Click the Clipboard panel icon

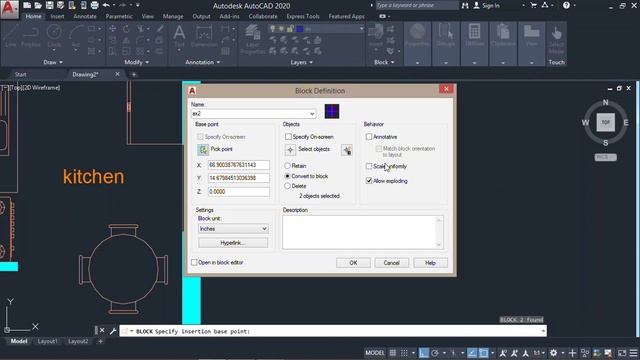(503, 36)
